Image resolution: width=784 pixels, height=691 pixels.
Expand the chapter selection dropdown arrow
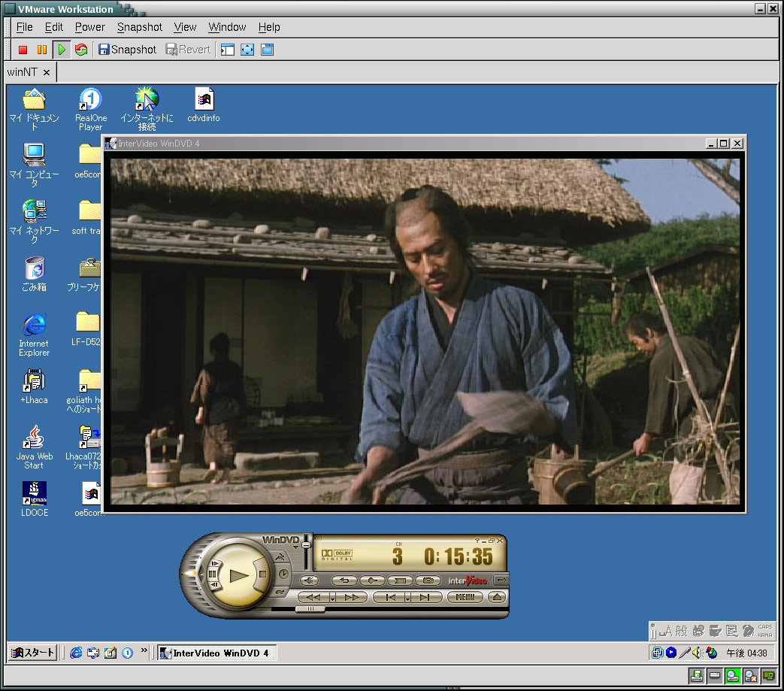pos(407,598)
